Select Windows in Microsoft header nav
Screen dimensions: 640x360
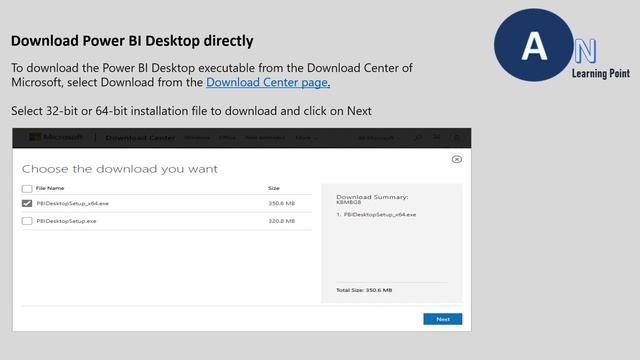pyautogui.click(x=197, y=138)
